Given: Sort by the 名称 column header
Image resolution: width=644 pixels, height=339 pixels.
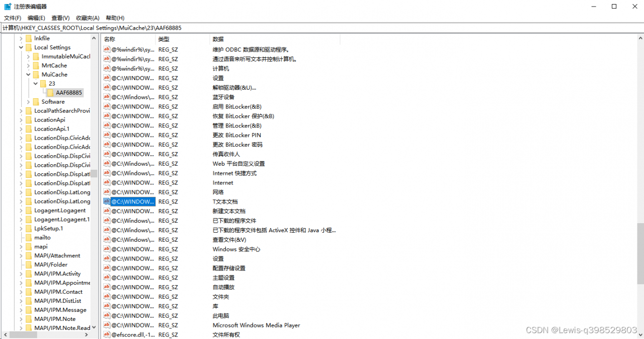Looking at the screenshot, I should point(128,39).
